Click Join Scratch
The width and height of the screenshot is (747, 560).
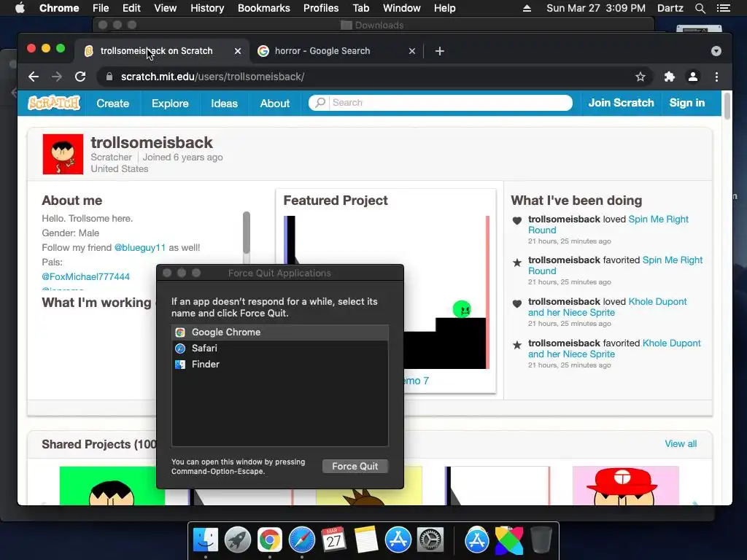(x=621, y=103)
